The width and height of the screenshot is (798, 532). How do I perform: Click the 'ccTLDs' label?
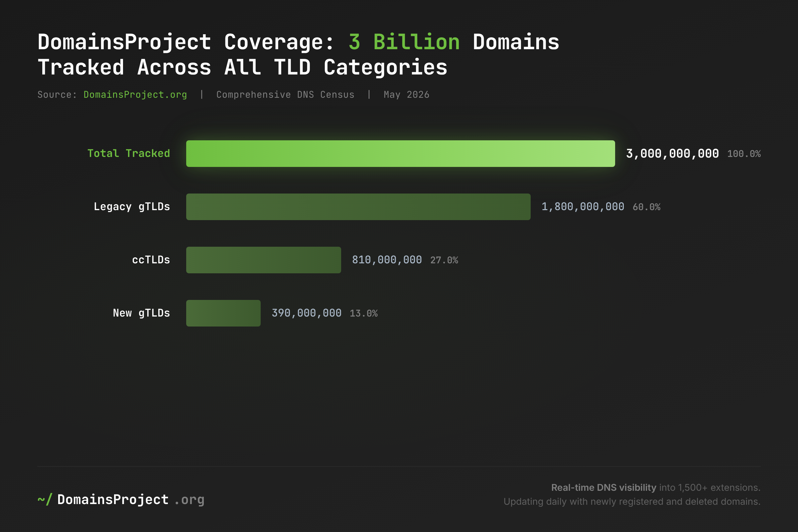click(151, 260)
